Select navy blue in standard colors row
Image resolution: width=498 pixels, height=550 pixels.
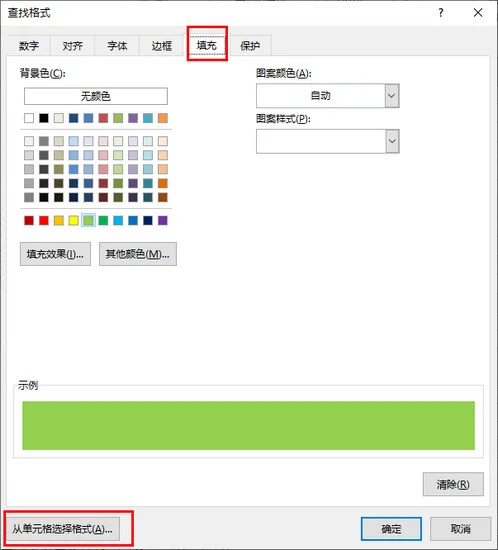[148, 220]
